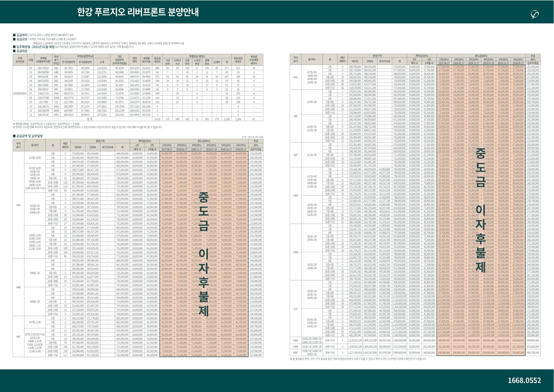Select the special supply total 1,228
The height and width of the screenshot is (392, 554).
(227, 119)
